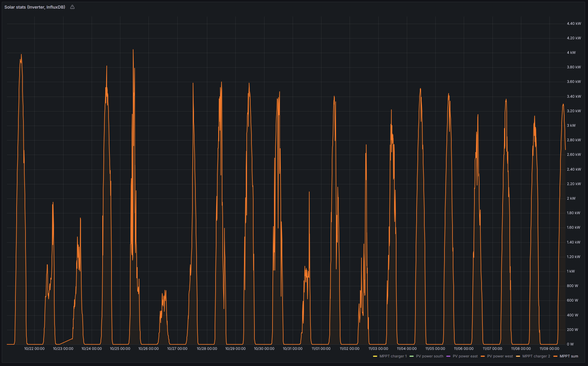The width and height of the screenshot is (588, 366).
Task: Isolate the PV power west series label
Action: tap(500, 356)
